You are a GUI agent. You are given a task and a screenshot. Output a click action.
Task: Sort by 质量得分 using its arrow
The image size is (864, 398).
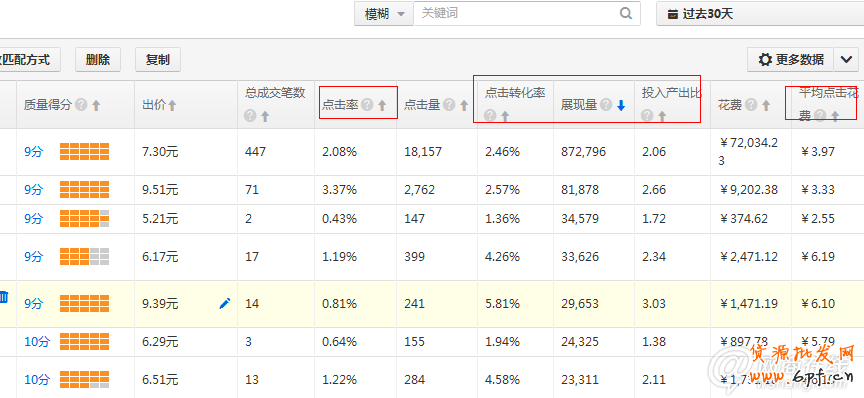(96, 105)
